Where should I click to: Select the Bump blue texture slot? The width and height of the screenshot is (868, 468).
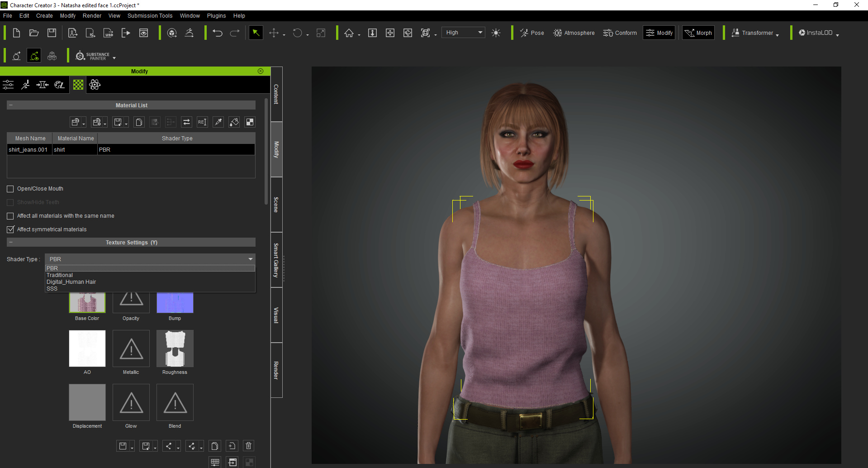pyautogui.click(x=175, y=302)
